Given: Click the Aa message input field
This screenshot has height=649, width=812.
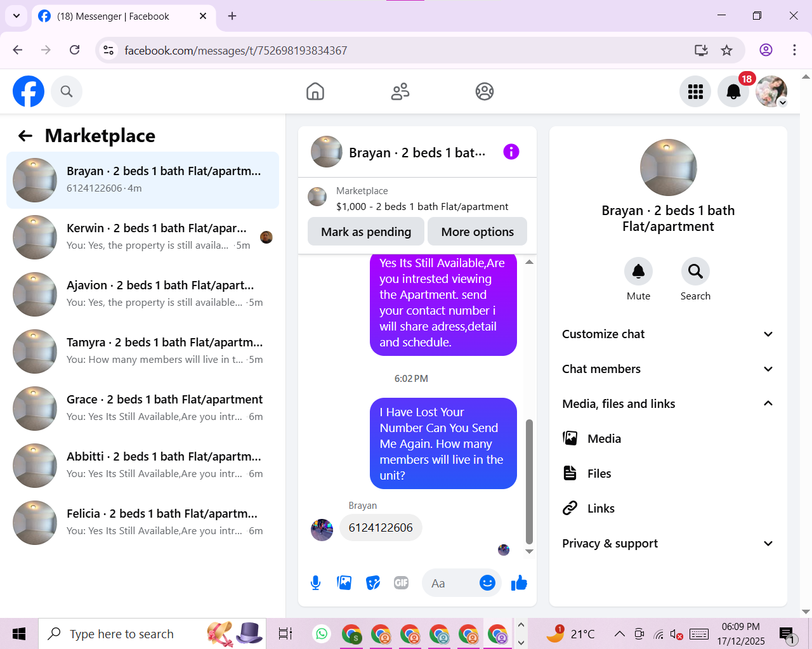Looking at the screenshot, I should [x=450, y=583].
